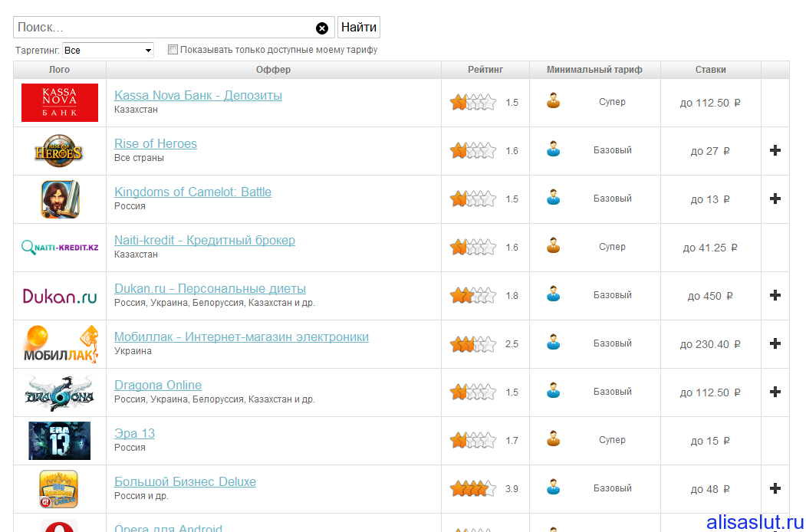Add Kingdoms of Camelot with plus icon
806x532 pixels.
775,199
